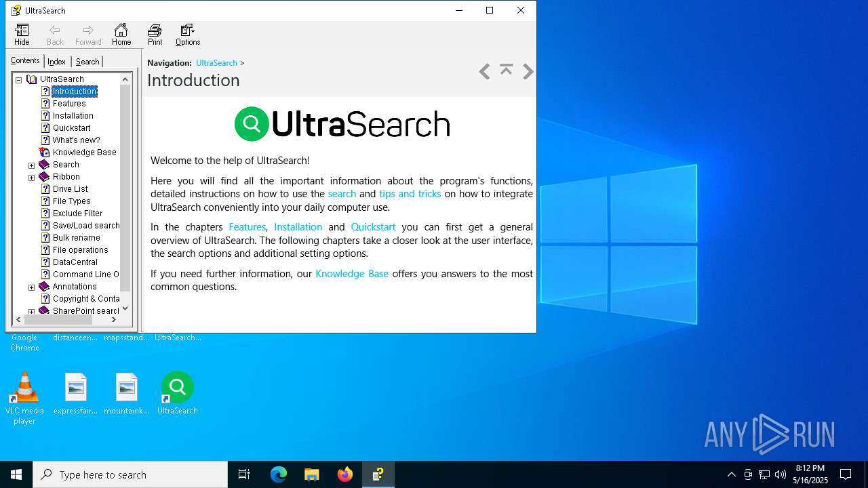Image resolution: width=868 pixels, height=488 pixels.
Task: Follow the Features link in paragraph
Action: [248, 227]
